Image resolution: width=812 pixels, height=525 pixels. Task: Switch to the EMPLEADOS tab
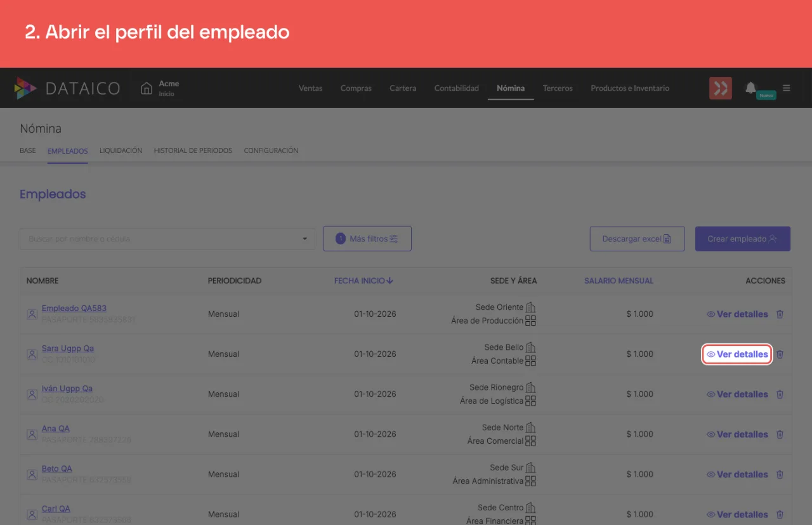[x=68, y=151]
